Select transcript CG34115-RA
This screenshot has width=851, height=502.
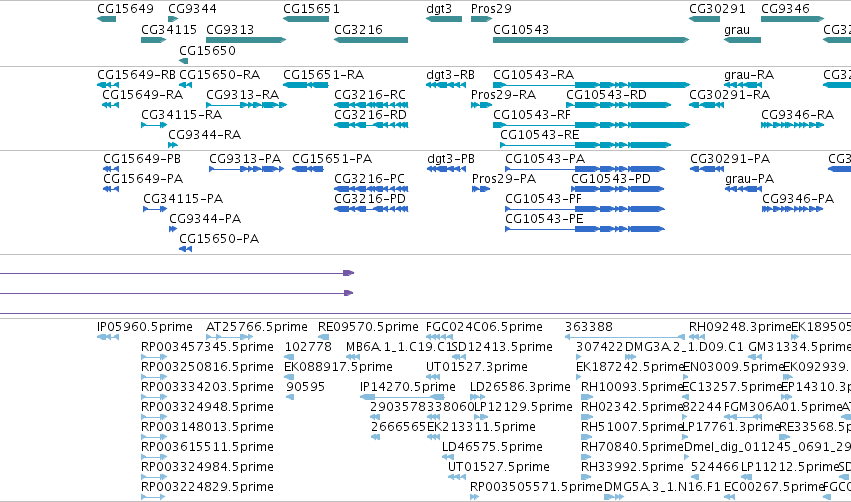(154, 125)
